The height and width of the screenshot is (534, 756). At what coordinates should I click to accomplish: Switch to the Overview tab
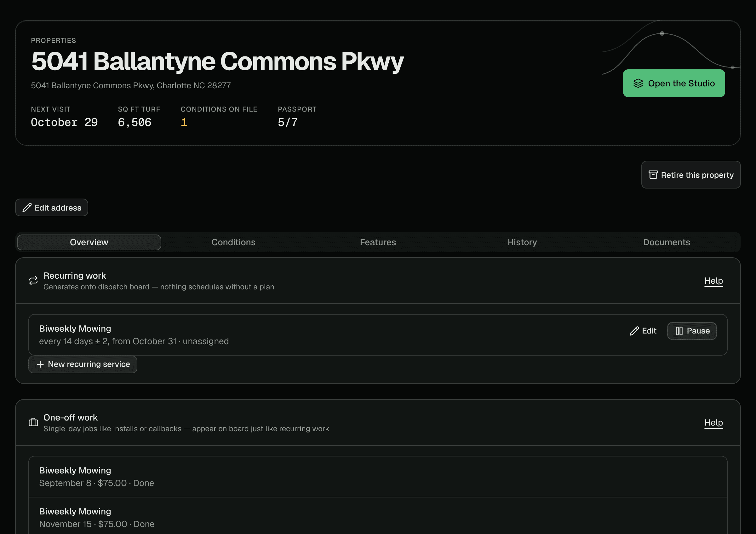tap(89, 242)
